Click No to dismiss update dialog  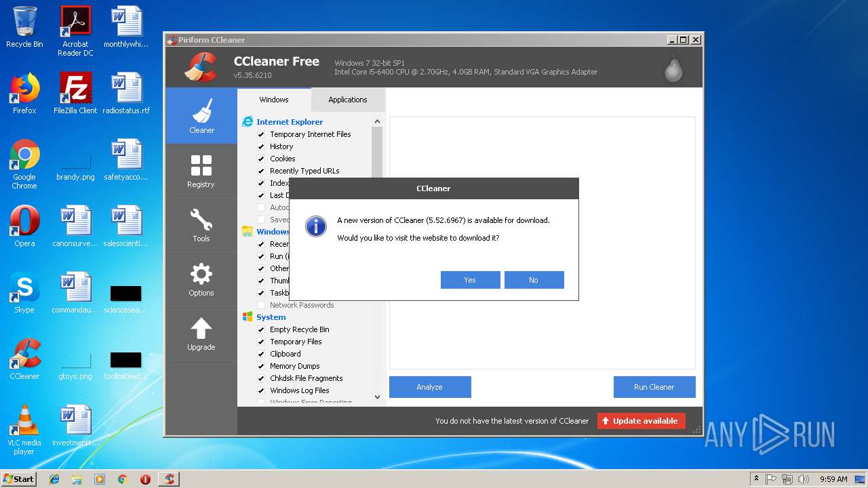pyautogui.click(x=534, y=280)
